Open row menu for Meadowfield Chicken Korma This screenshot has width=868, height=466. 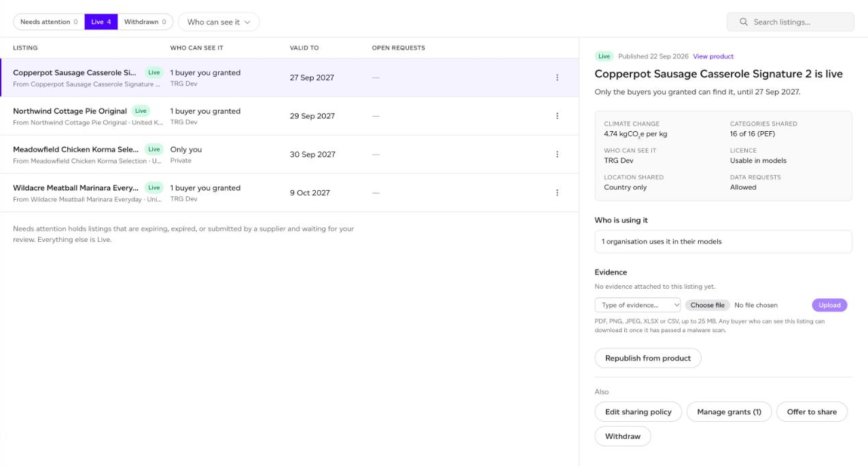pyautogui.click(x=557, y=154)
